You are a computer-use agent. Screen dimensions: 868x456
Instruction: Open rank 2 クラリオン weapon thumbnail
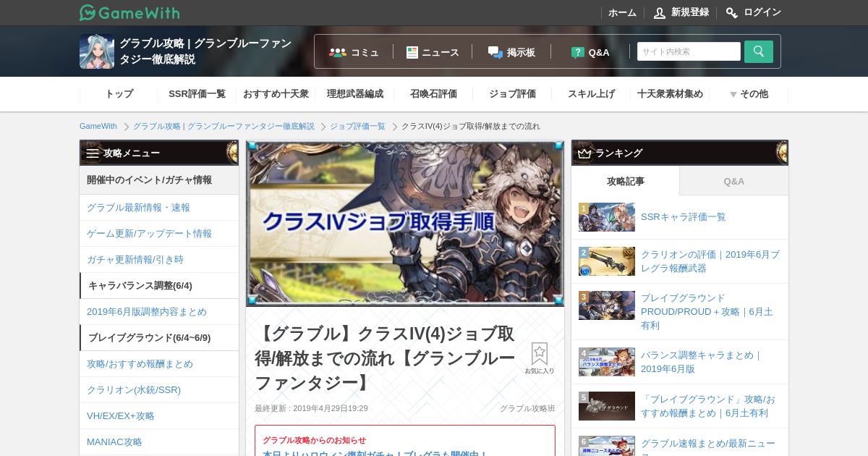pyautogui.click(x=607, y=261)
